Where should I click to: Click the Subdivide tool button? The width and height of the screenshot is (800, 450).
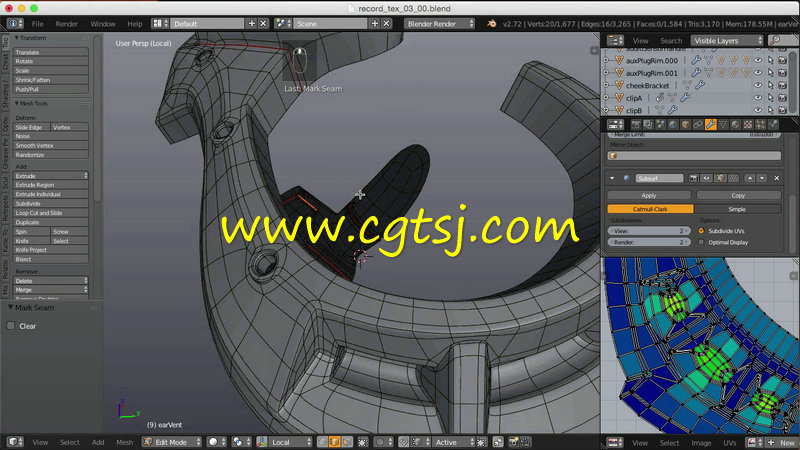pos(51,204)
